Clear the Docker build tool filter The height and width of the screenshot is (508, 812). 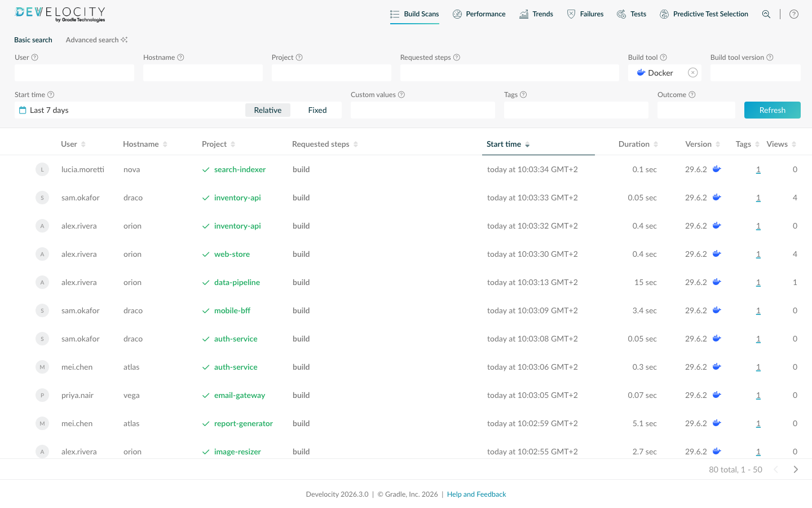click(x=693, y=73)
